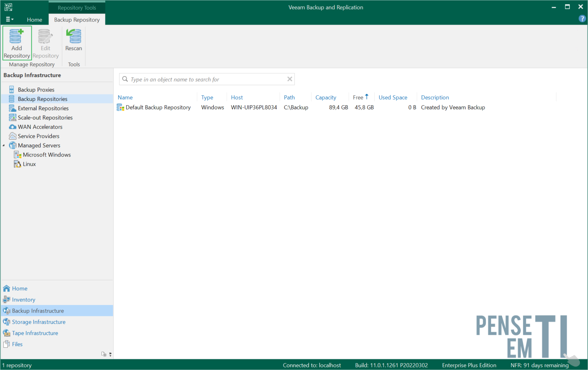Screen dimensions: 588x370
Task: Select the Default Backup Repository row
Action: [158, 108]
